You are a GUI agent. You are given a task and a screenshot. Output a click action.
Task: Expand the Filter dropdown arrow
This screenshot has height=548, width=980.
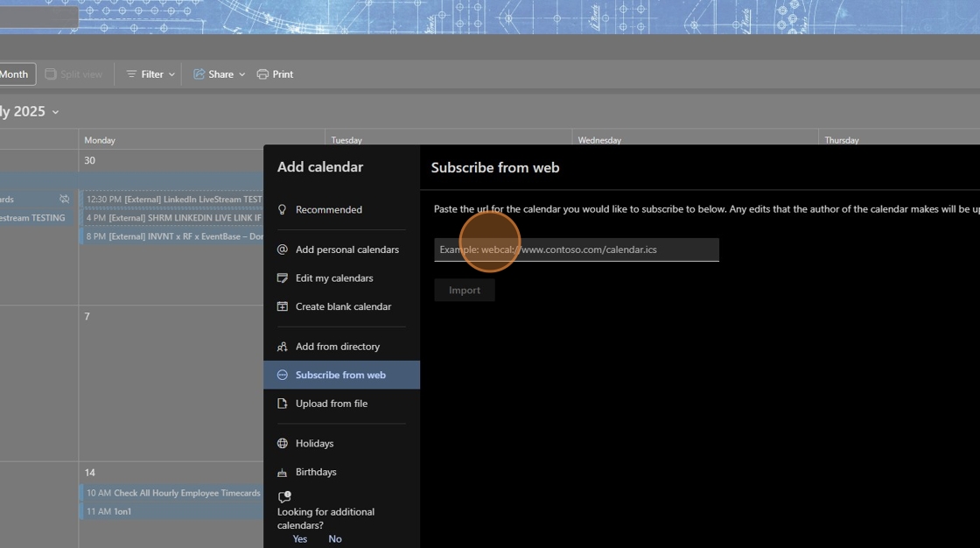click(171, 74)
